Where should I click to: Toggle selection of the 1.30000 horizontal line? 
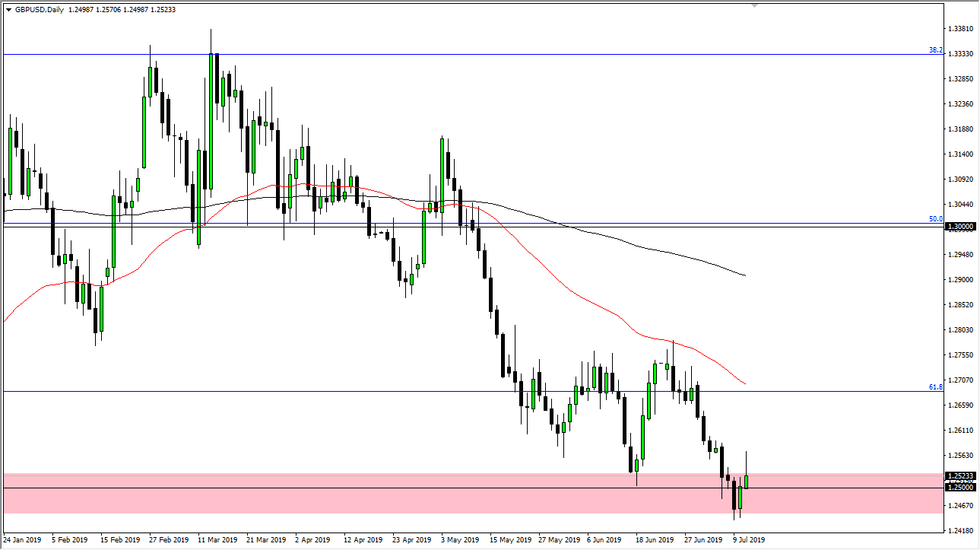point(532,226)
